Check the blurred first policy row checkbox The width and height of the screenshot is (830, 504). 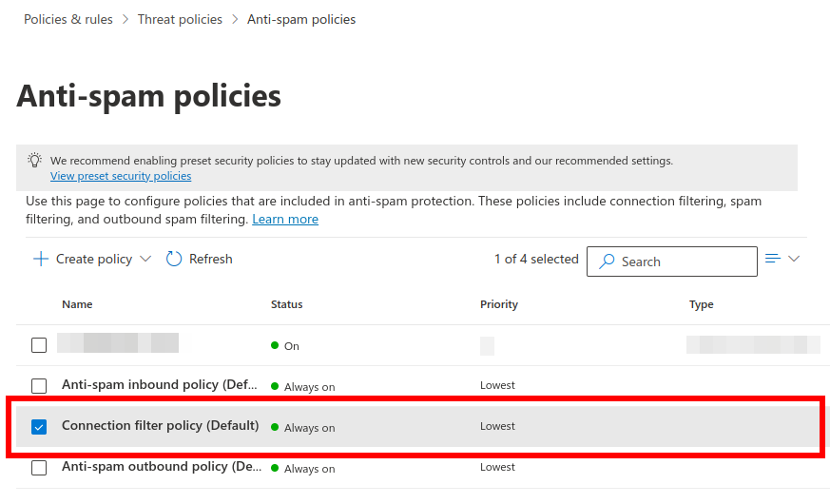39,345
